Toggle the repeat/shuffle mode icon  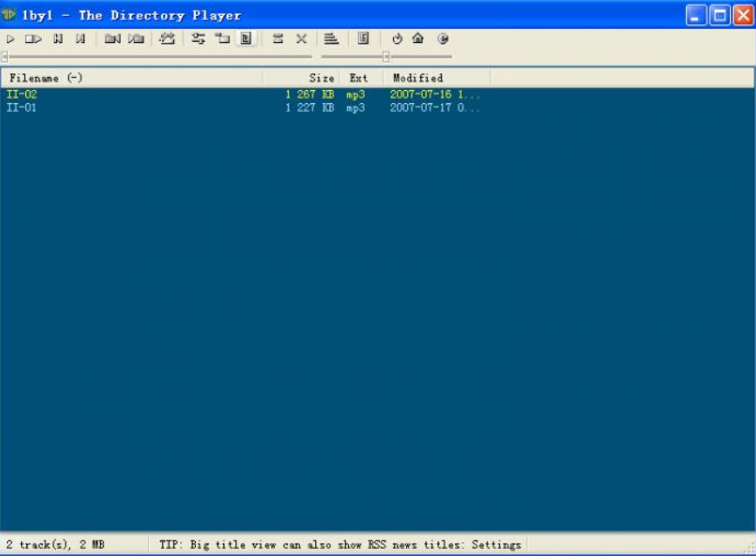pyautogui.click(x=199, y=38)
